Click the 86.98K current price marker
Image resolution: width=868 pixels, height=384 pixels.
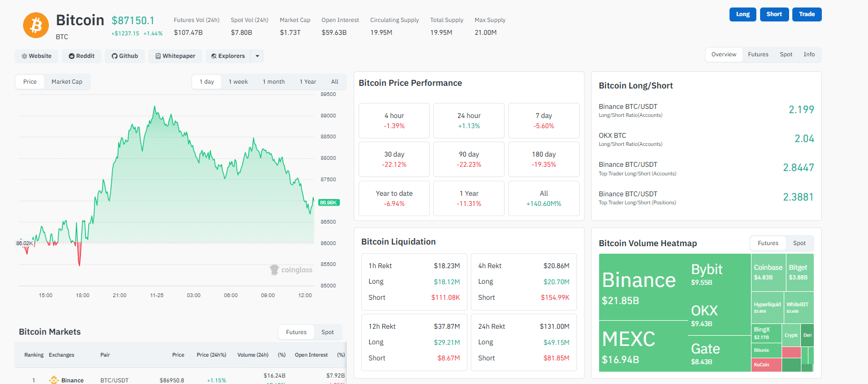(x=330, y=203)
